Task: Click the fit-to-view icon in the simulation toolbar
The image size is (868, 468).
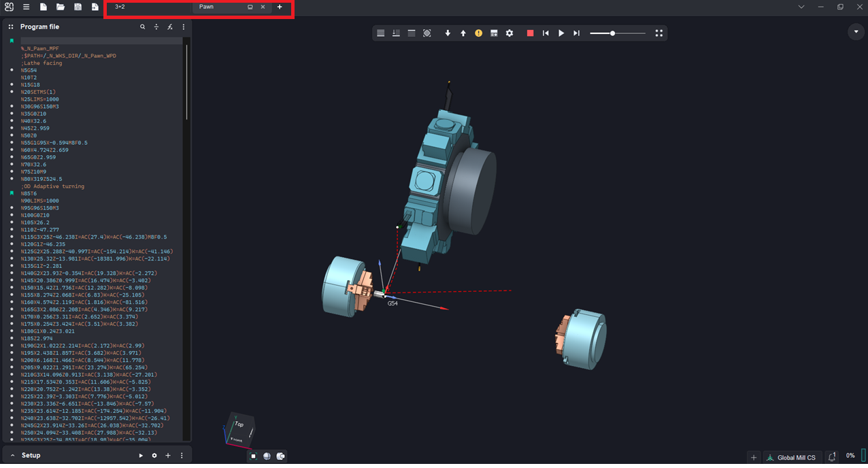Action: [x=427, y=33]
